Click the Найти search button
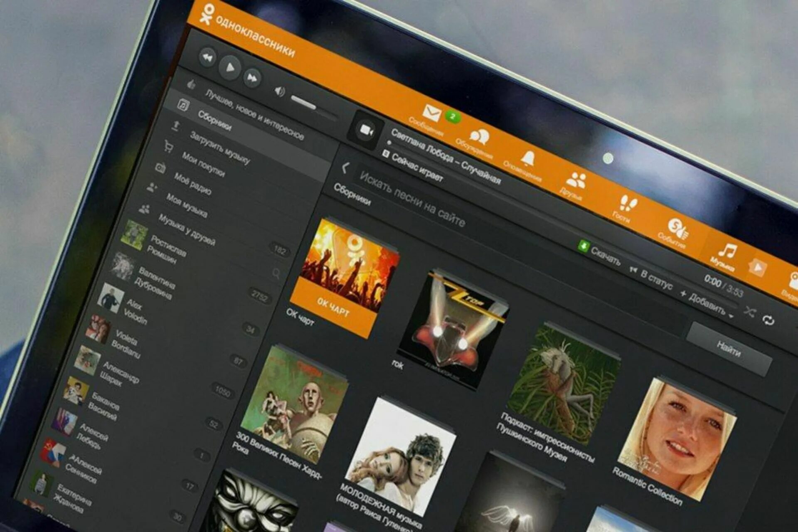 point(729,349)
